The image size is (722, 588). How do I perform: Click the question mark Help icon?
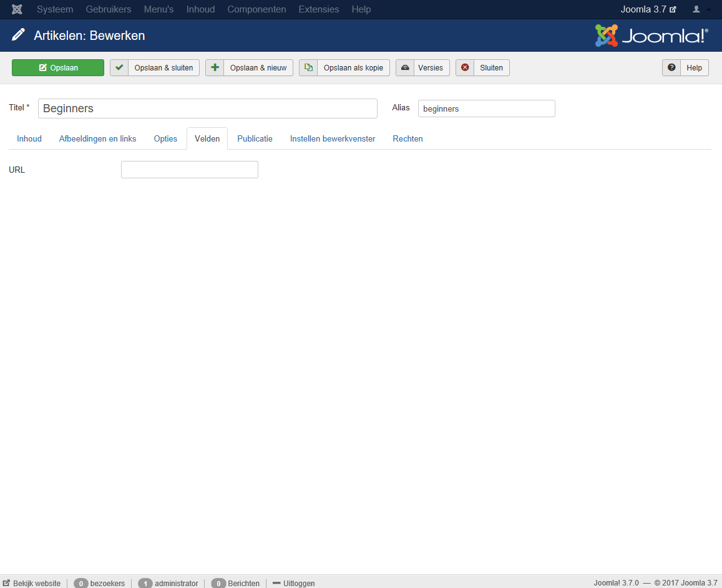(671, 68)
